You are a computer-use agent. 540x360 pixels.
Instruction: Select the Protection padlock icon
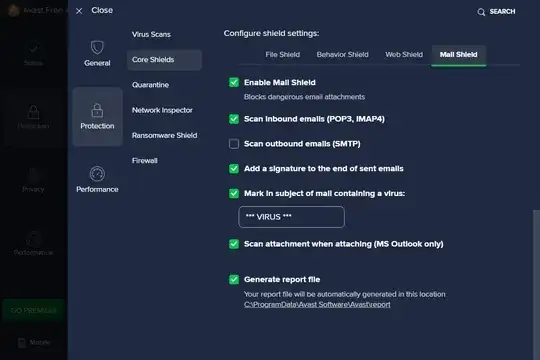coord(97,110)
